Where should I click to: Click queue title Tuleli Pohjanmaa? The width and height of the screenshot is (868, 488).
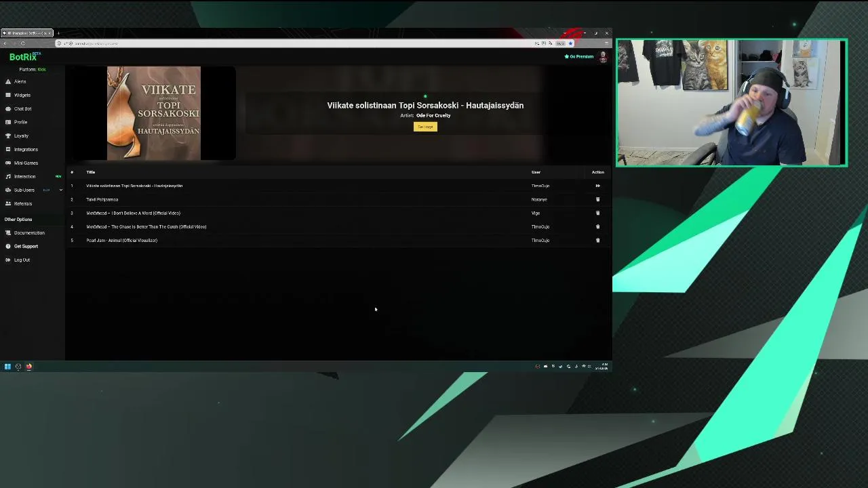(102, 199)
